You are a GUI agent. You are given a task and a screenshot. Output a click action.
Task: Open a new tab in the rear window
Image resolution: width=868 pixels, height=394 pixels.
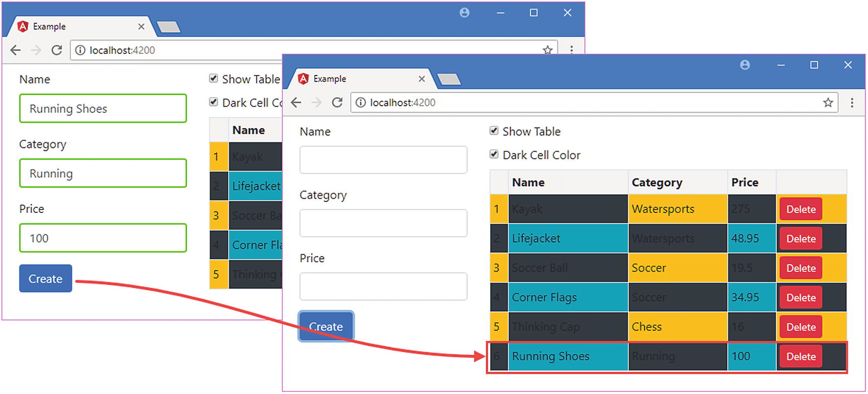(x=169, y=27)
